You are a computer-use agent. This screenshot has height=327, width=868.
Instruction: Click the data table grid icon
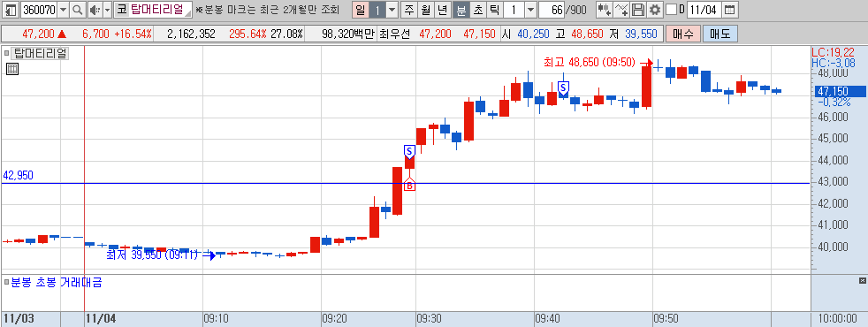pos(12,69)
